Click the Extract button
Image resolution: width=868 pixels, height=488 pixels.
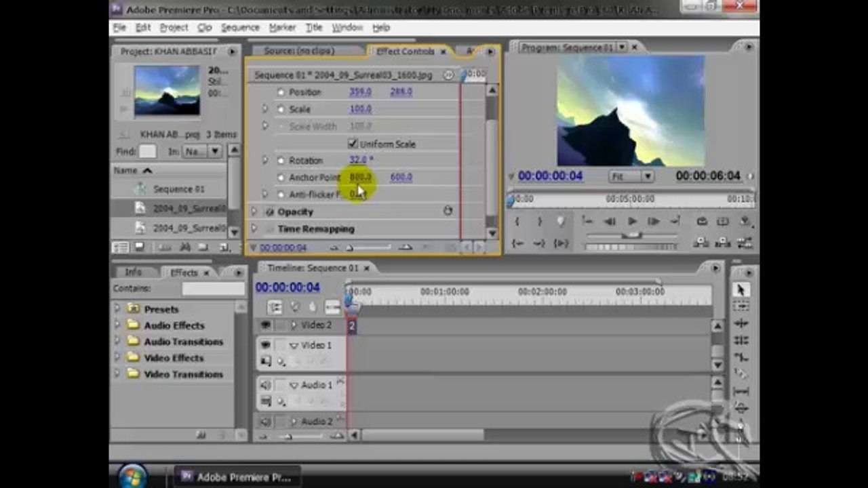724,243
